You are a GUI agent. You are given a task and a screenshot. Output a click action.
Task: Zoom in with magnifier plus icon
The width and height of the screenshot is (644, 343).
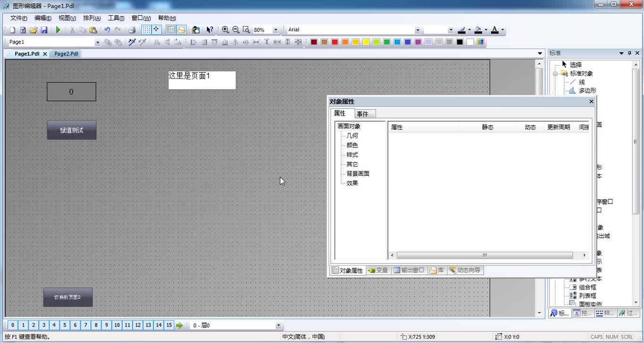[x=225, y=30]
